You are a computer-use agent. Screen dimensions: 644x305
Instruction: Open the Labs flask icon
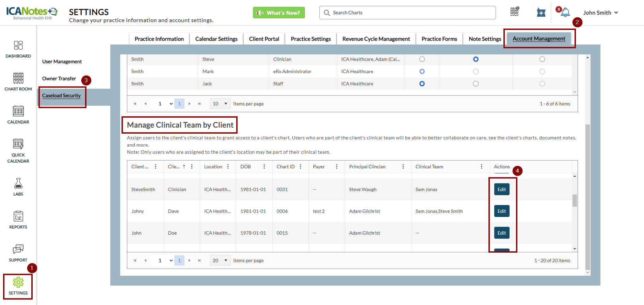[18, 187]
